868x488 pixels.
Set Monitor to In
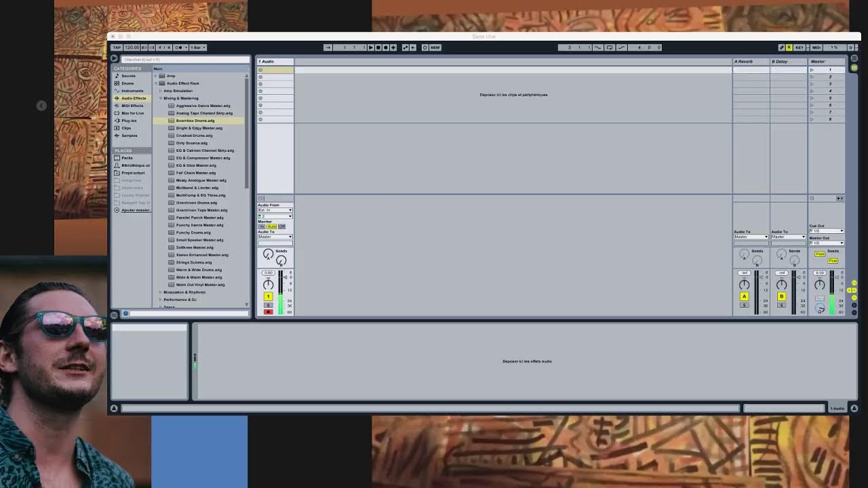click(262, 226)
